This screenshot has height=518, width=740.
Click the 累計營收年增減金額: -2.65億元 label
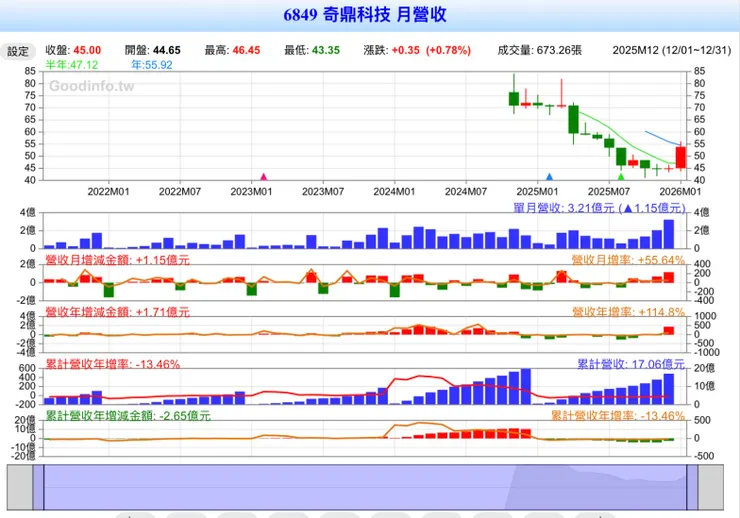coord(128,416)
